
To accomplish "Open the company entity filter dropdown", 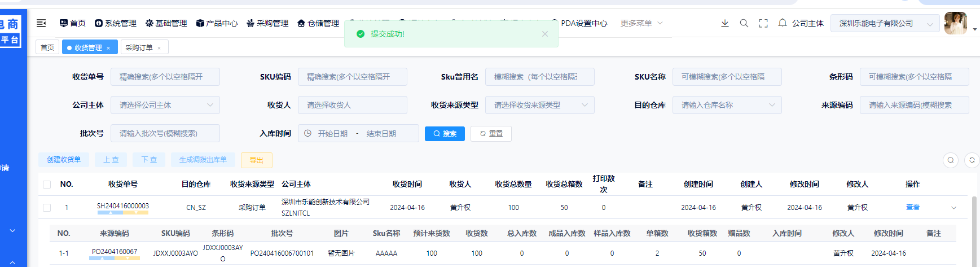I will coord(165,105).
